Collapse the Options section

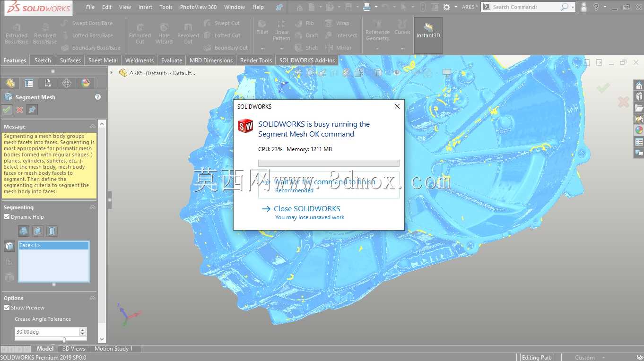[x=93, y=298]
